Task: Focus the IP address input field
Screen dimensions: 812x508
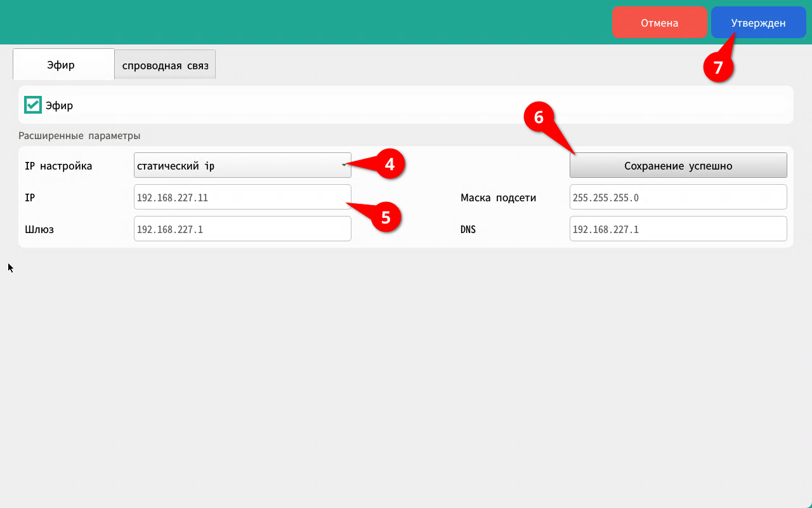Action: 242,197
